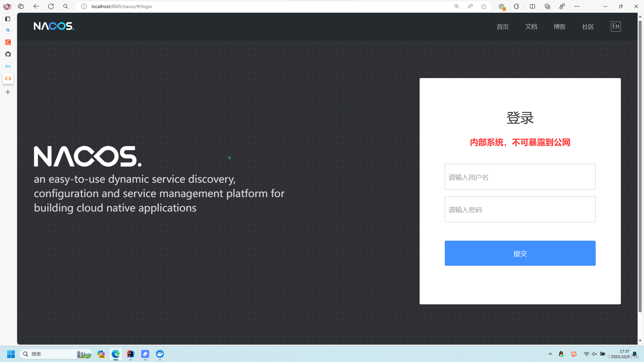Screen dimensions: 644x362
Task: View site information icon in address bar
Action: (x=84, y=6)
